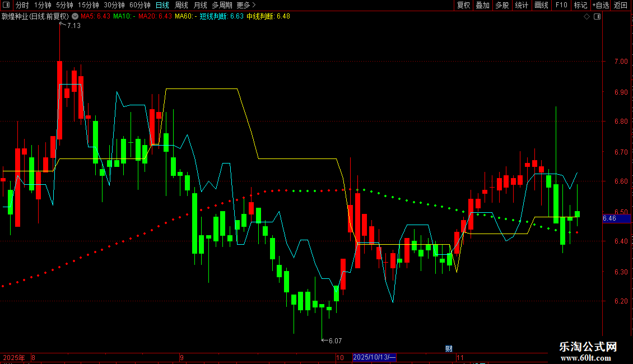Screen dimensions: 633x364
Task: Click the MA10 indicator label
Action: click(124, 17)
